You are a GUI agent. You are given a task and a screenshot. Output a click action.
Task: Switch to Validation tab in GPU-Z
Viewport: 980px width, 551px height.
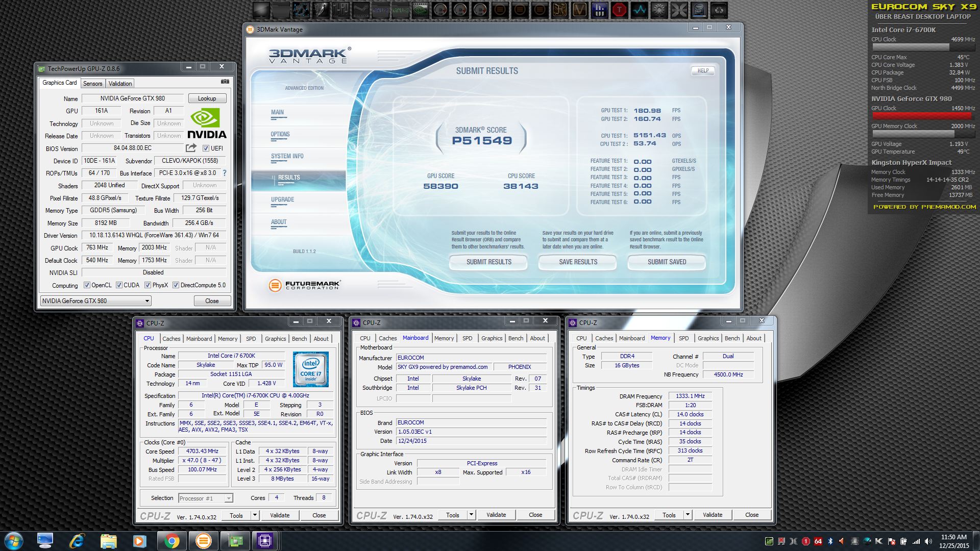point(120,83)
